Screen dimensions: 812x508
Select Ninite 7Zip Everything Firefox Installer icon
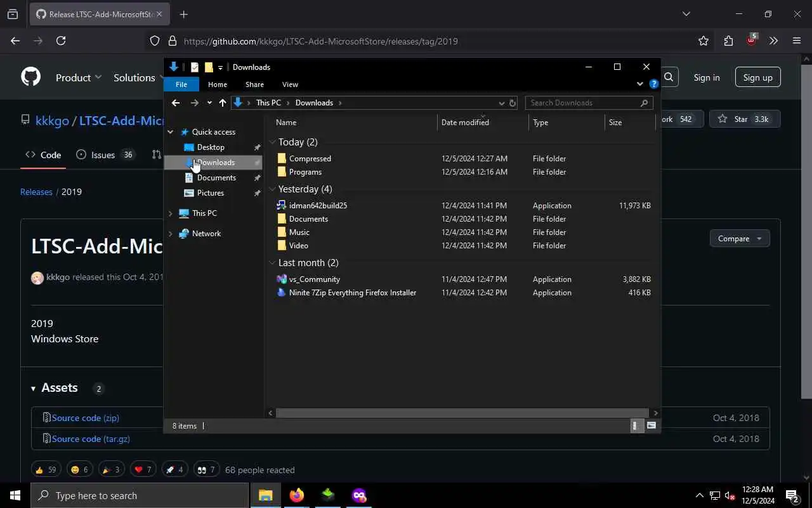click(282, 293)
